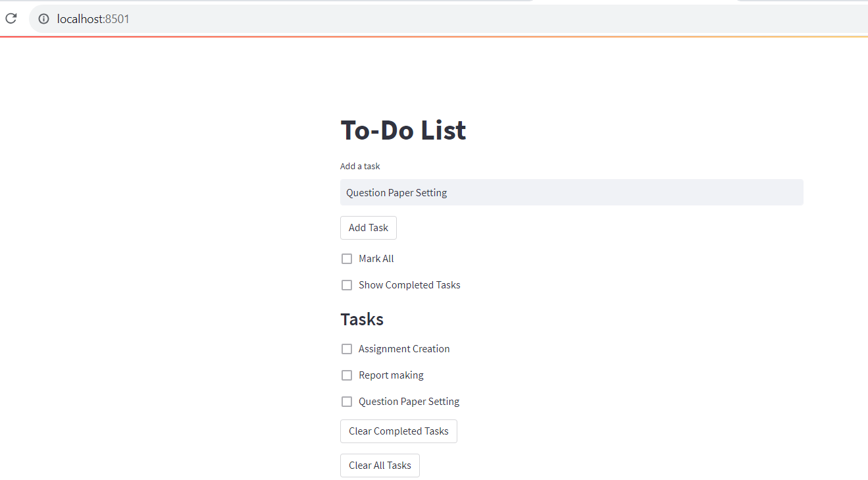This screenshot has width=868, height=480.
Task: Click the 'Mark All' label text
Action: (376, 259)
